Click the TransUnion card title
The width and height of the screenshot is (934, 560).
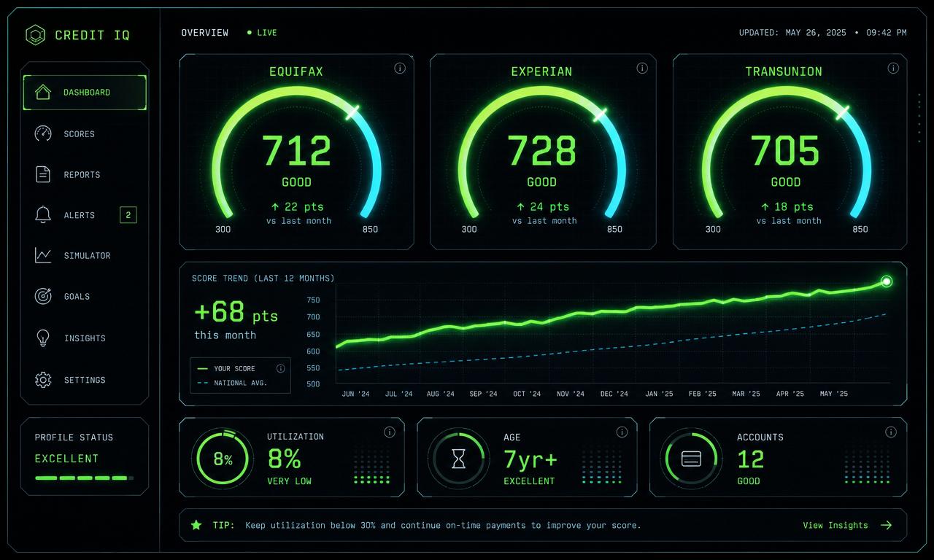[x=784, y=71]
